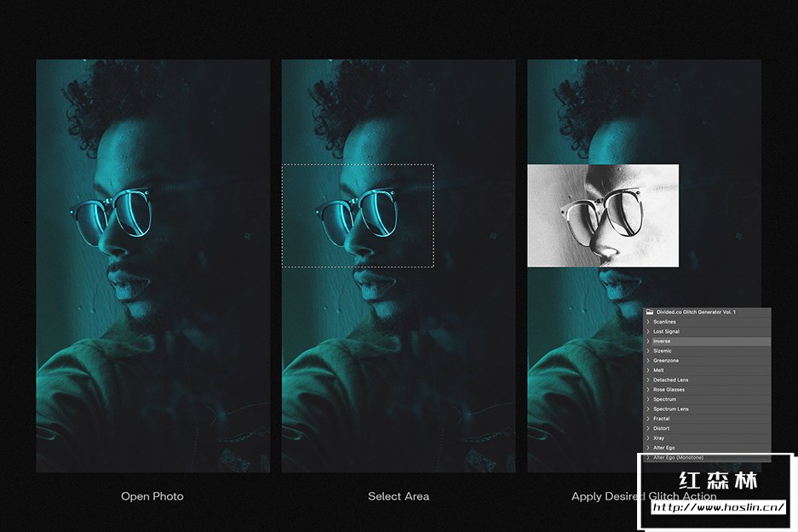
Task: Expand the Detached Lens action chevron
Action: click(648, 380)
